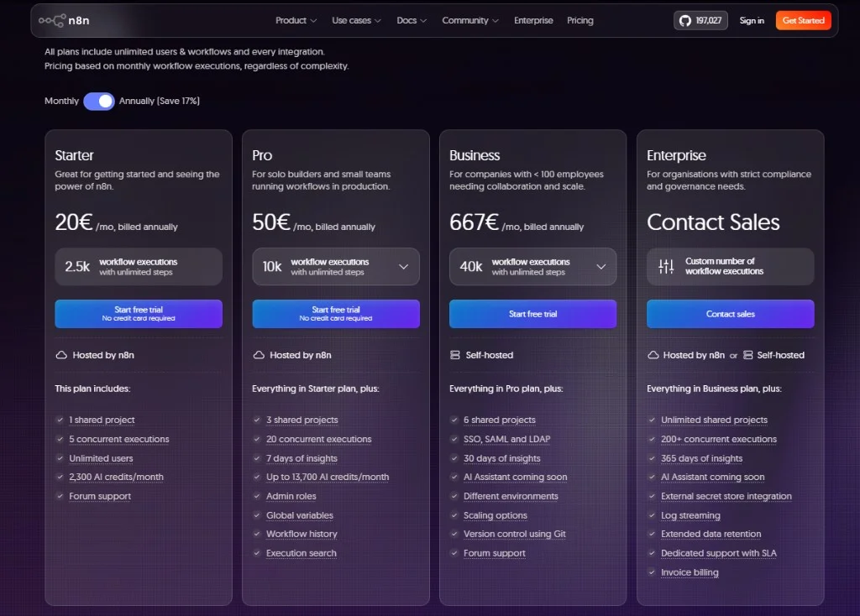Click the server icon beside Business Self-hosted
Image resolution: width=860 pixels, height=616 pixels.
click(454, 355)
